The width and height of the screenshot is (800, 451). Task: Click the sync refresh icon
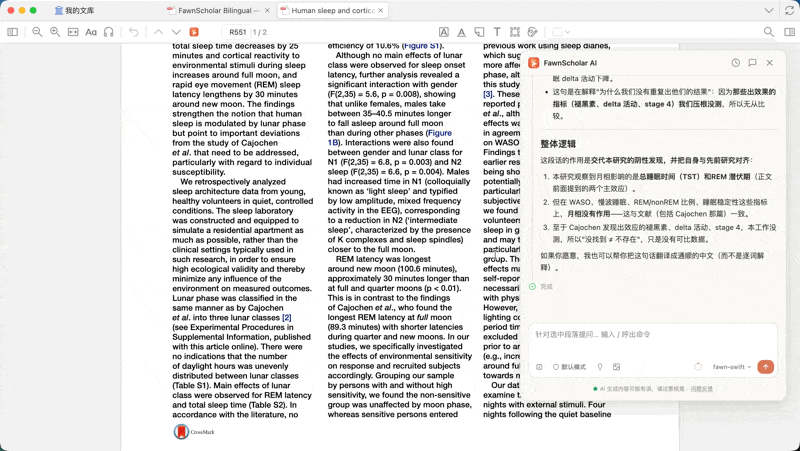[x=789, y=11]
